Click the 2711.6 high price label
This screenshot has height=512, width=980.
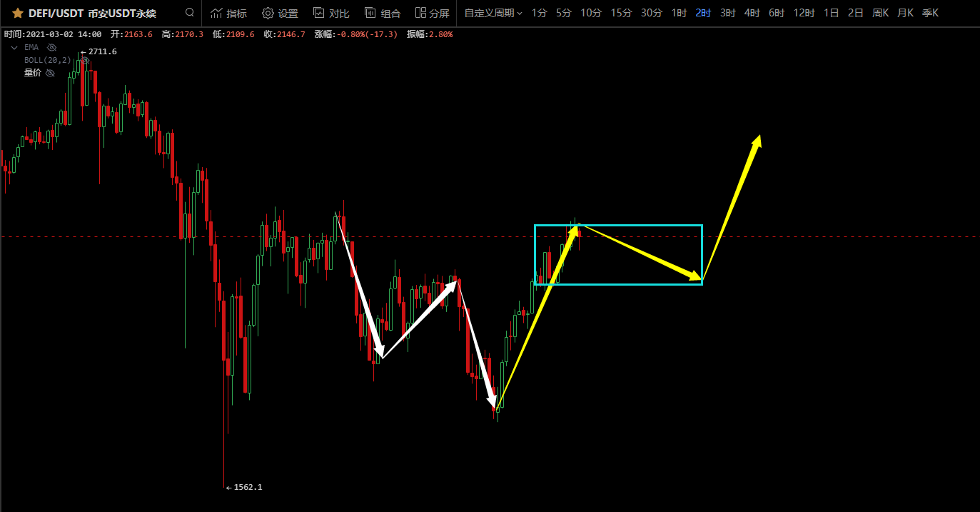(102, 51)
